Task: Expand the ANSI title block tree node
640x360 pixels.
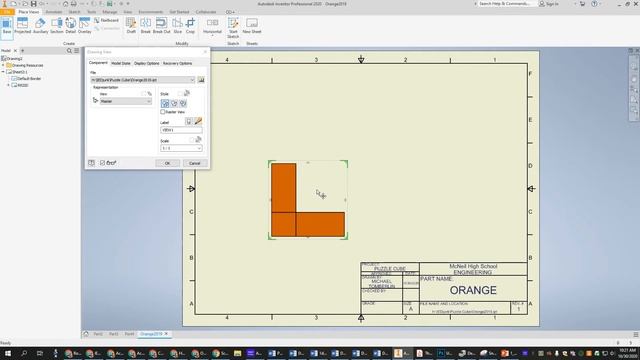Action: pyautogui.click(x=8, y=85)
